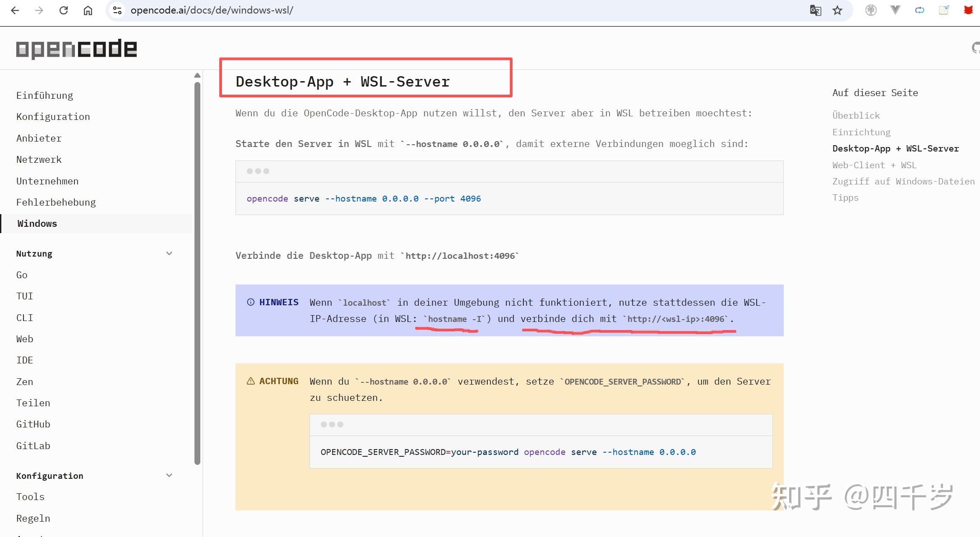
Task: Go to the Zen sidebar page
Action: tap(25, 381)
